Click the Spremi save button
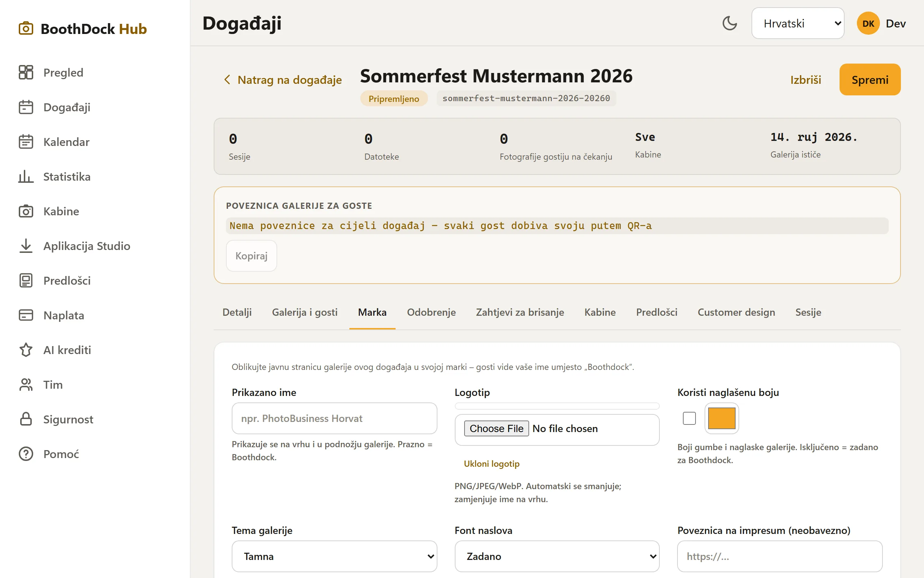The image size is (924, 578). (x=870, y=79)
